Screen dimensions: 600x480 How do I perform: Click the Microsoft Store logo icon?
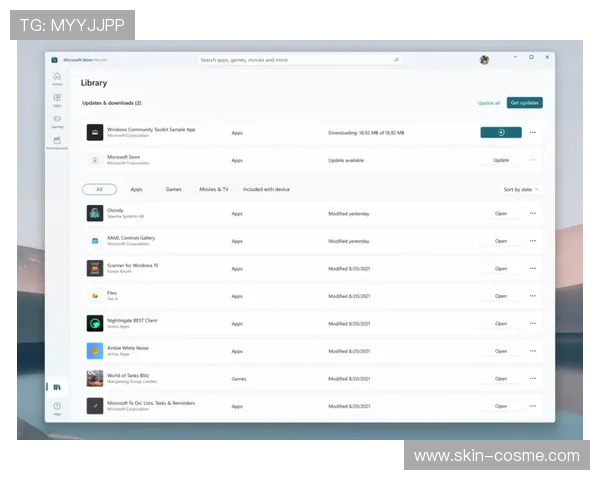click(54, 60)
